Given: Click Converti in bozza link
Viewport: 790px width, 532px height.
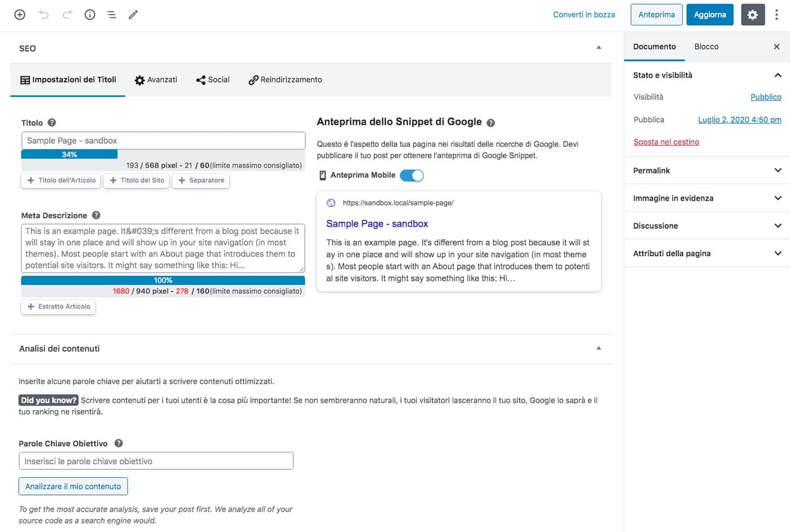Looking at the screenshot, I should tap(584, 15).
